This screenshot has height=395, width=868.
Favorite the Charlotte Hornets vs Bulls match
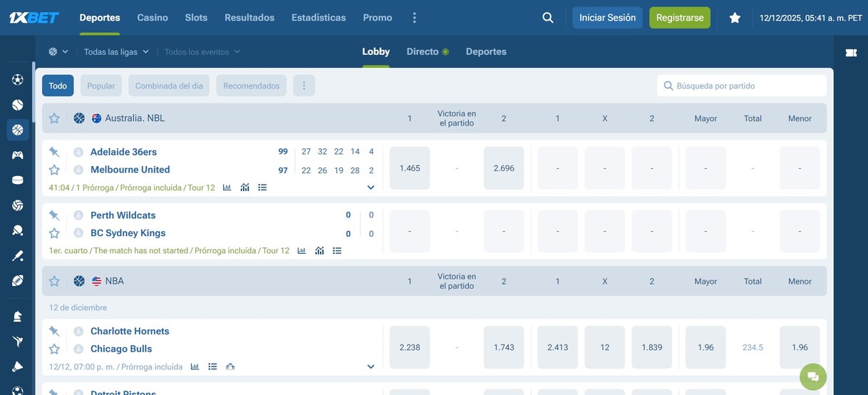coord(54,349)
